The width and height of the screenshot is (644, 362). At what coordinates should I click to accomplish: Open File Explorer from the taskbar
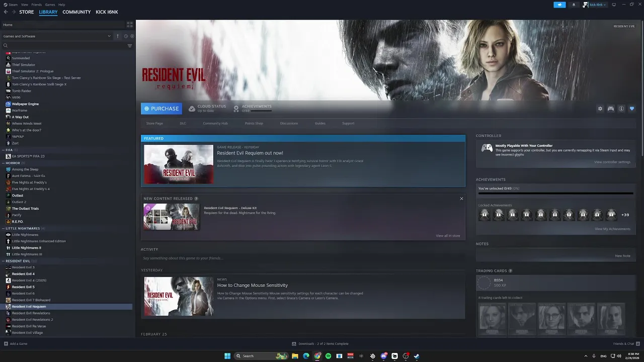coord(295,356)
